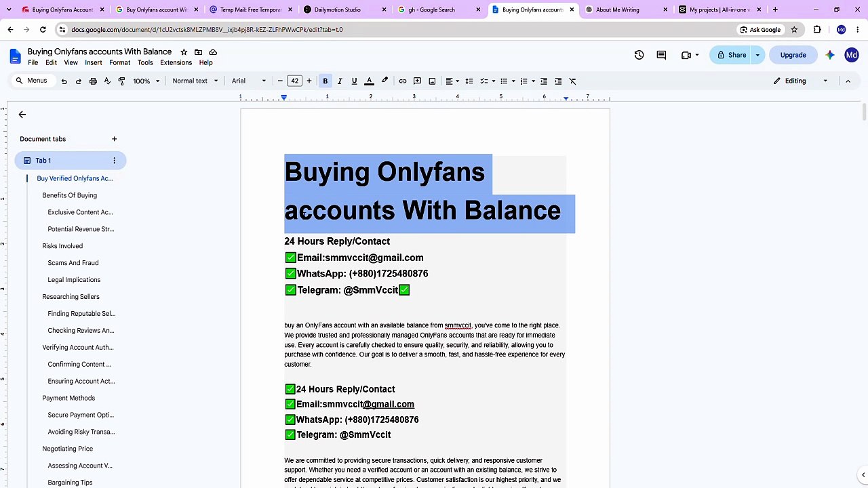Toggle underline formatting

click(354, 81)
